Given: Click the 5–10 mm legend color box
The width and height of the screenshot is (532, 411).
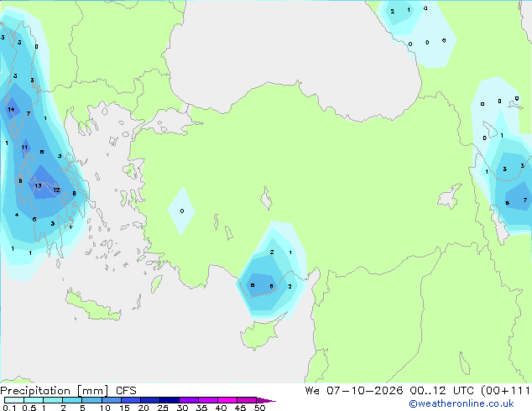Looking at the screenshot, I should [x=92, y=400].
